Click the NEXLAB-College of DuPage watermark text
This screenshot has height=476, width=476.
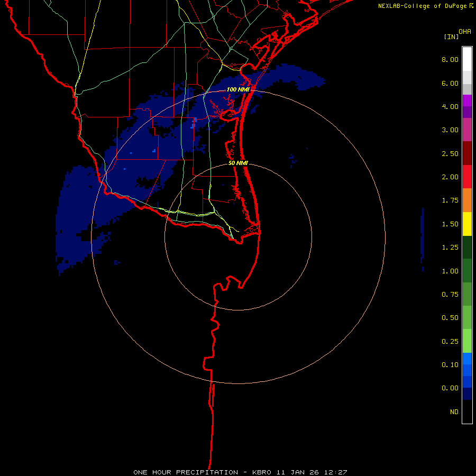point(426,6)
